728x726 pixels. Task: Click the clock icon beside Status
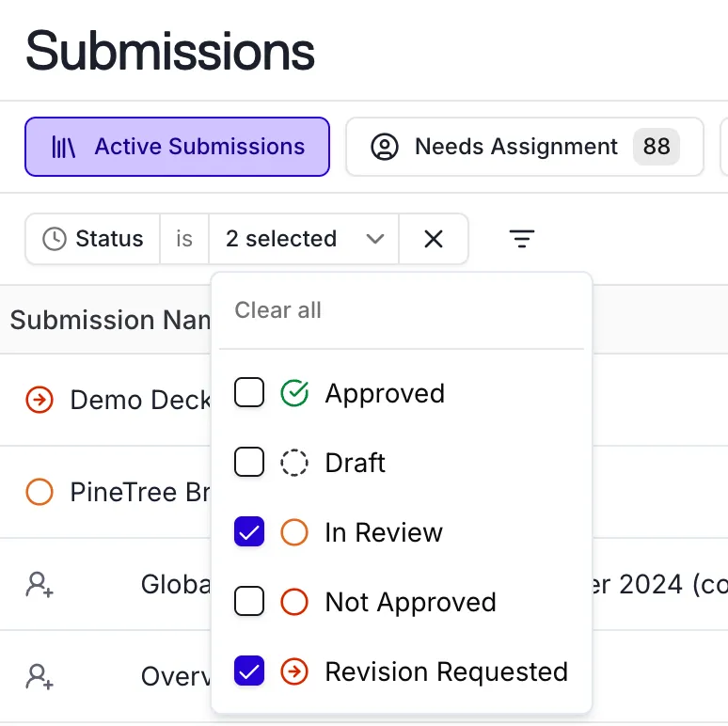[55, 239]
